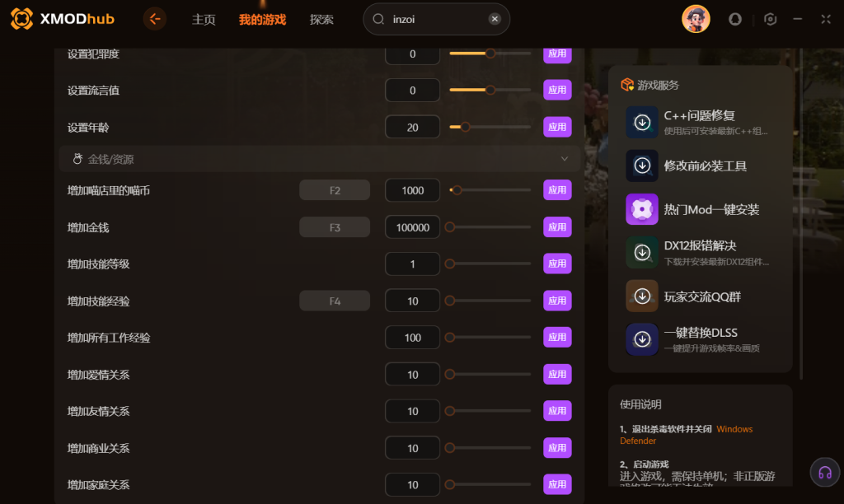844x504 pixels.
Task: Click the DX12报错解决 download icon
Action: click(x=641, y=252)
